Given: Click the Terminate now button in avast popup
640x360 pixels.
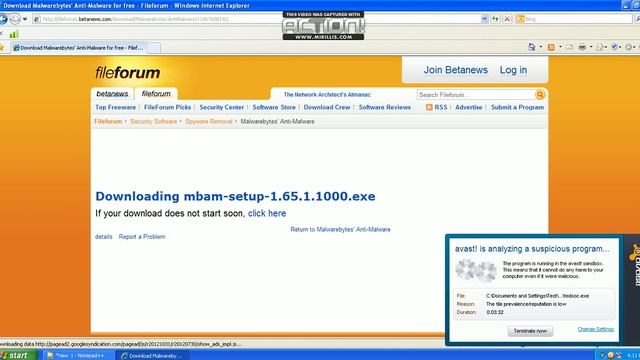Looking at the screenshot, I should pos(530,331).
